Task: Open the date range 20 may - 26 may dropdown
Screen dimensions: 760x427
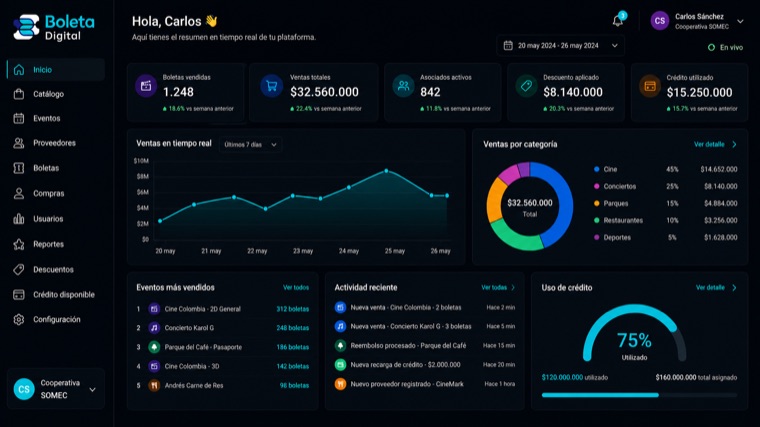Action: (560, 46)
